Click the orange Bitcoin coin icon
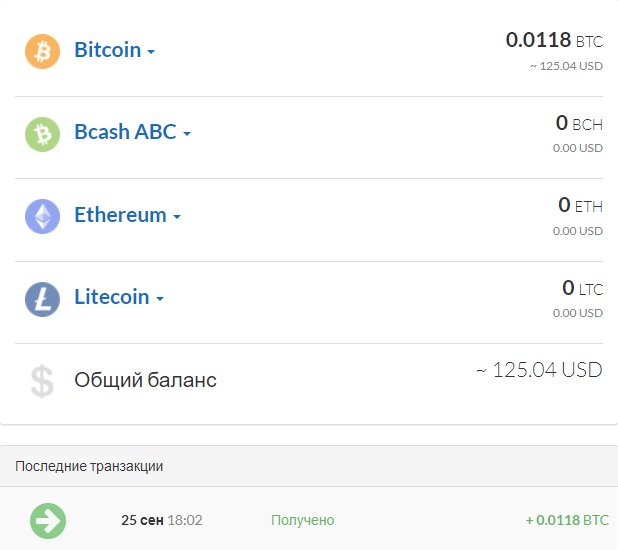The height and width of the screenshot is (550, 618). pyautogui.click(x=42, y=51)
